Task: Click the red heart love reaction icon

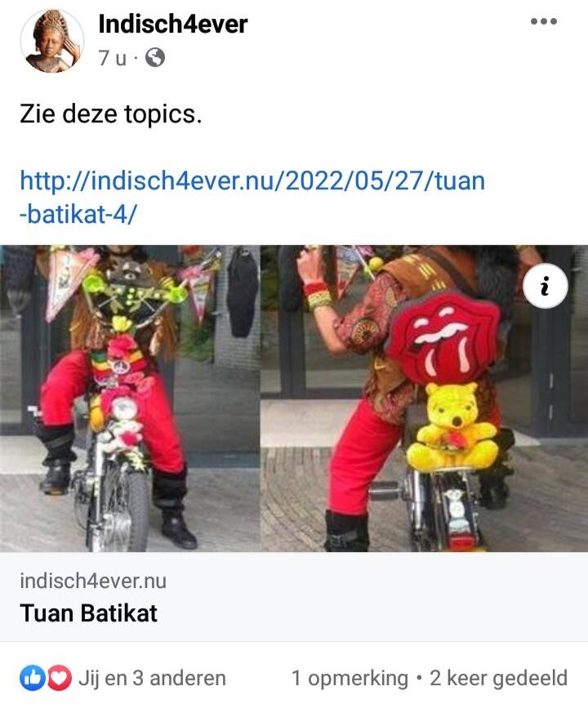Action: [x=59, y=678]
